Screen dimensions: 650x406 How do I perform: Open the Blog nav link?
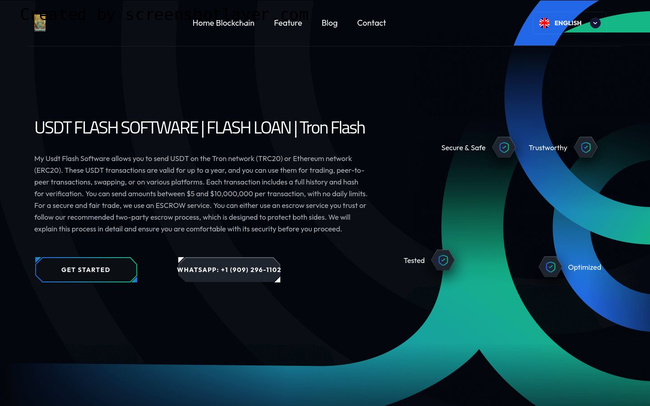(330, 23)
